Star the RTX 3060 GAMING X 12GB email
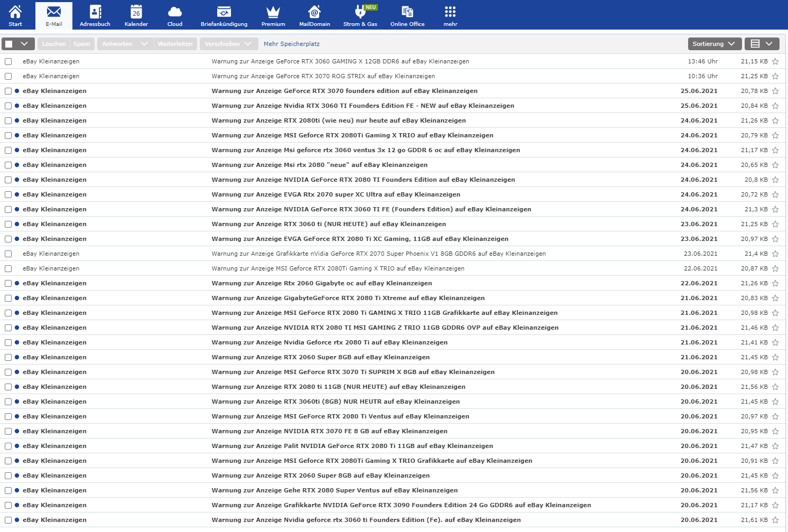 [x=775, y=61]
